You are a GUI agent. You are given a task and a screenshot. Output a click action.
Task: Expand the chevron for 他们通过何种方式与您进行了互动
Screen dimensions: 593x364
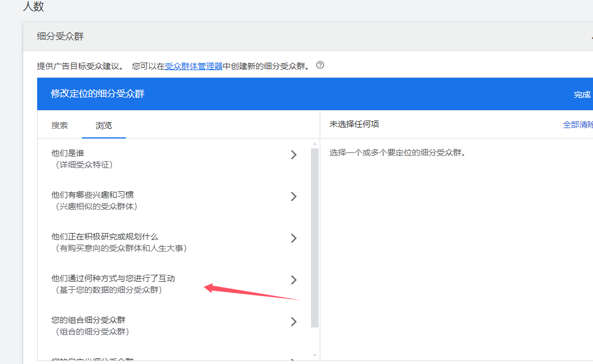pyautogui.click(x=294, y=279)
